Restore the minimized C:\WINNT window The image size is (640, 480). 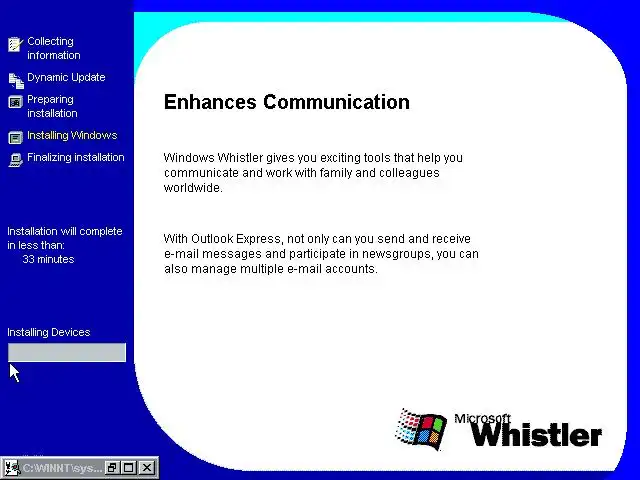click(x=111, y=468)
